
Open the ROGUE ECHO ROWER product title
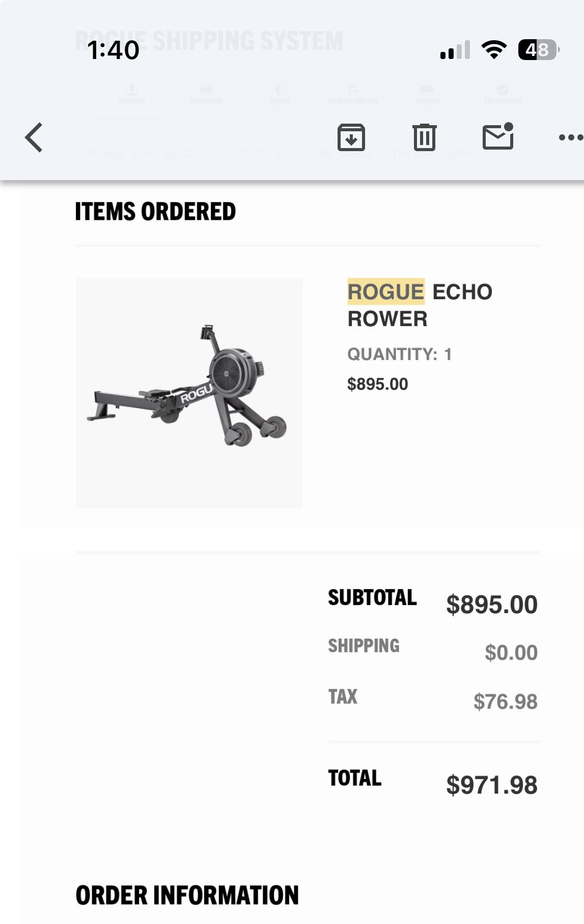420,305
